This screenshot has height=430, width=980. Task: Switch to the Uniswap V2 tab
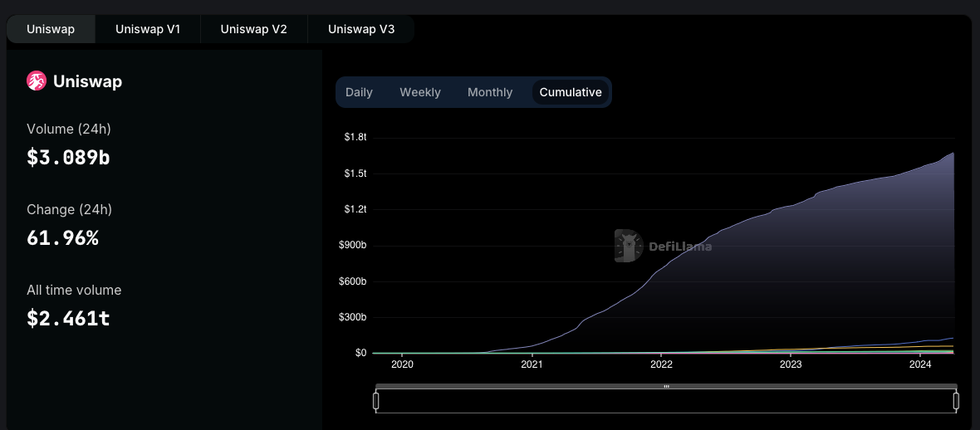pyautogui.click(x=254, y=29)
